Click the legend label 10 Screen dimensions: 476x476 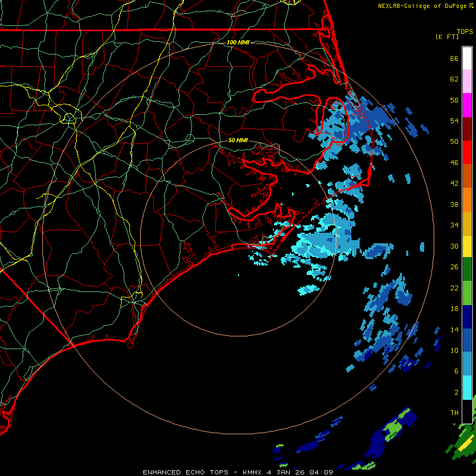454,350
